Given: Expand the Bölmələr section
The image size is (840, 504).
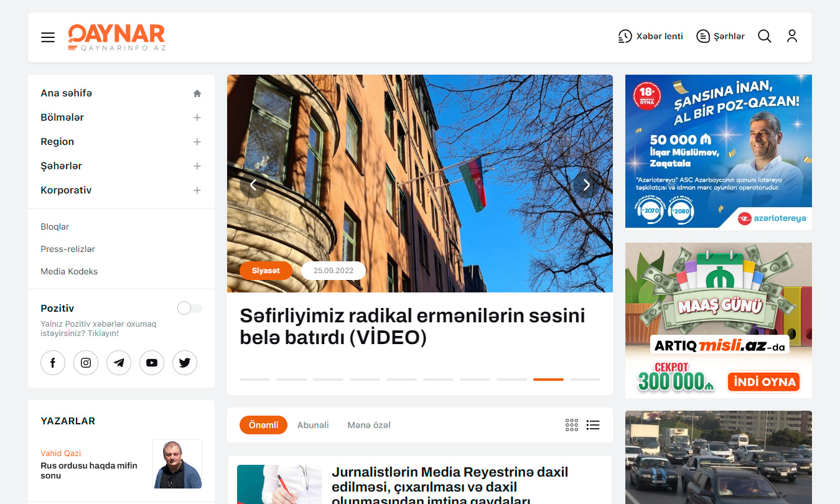Looking at the screenshot, I should click(x=197, y=118).
